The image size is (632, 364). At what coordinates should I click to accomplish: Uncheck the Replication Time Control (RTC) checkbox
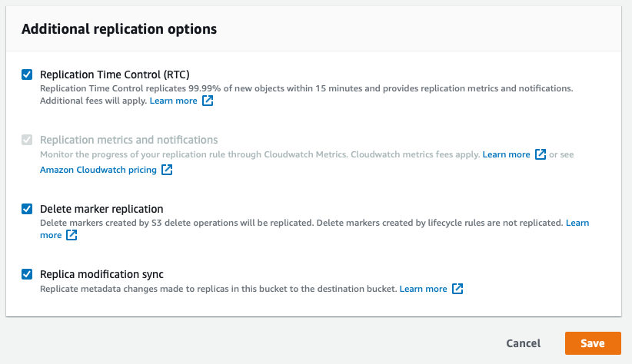pyautogui.click(x=27, y=74)
